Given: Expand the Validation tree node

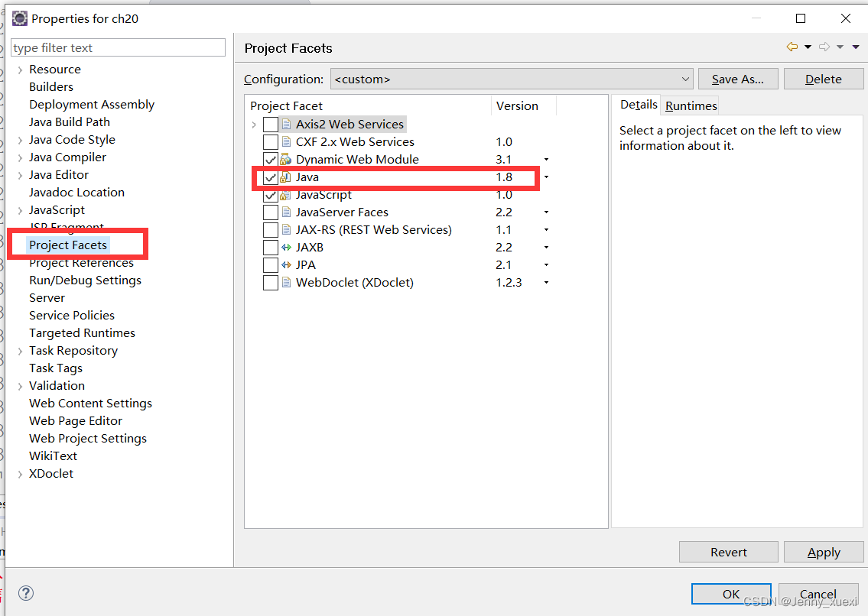Looking at the screenshot, I should tap(20, 386).
